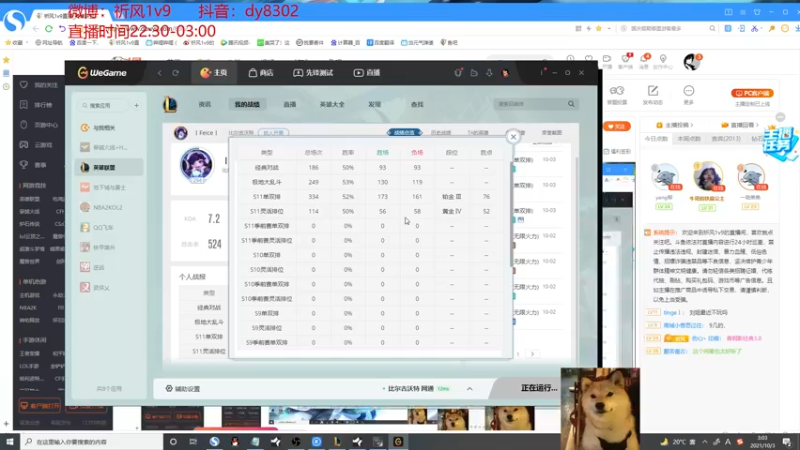Open 我的关注 in the left site sidebar
This screenshot has width=800, height=450.
pyautogui.click(x=38, y=85)
